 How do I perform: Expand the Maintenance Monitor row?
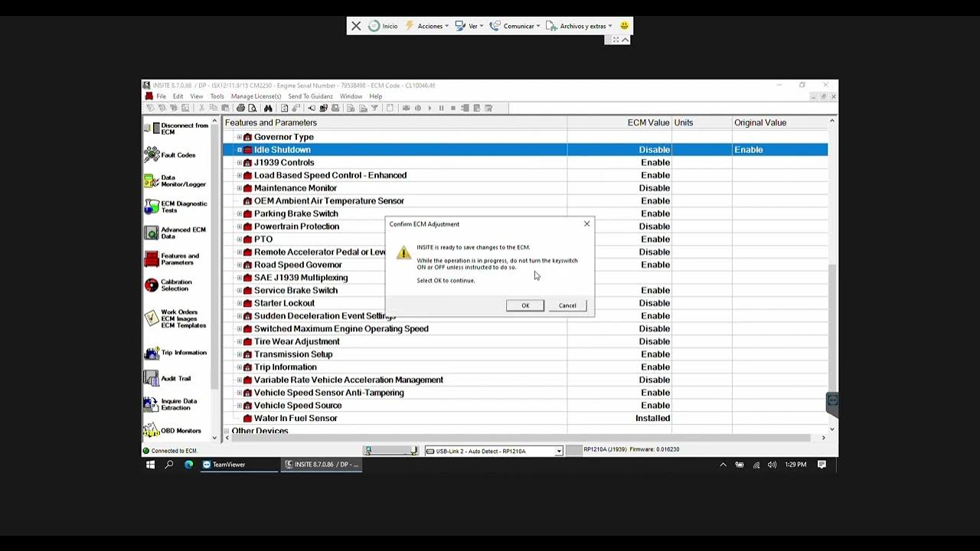click(x=239, y=188)
